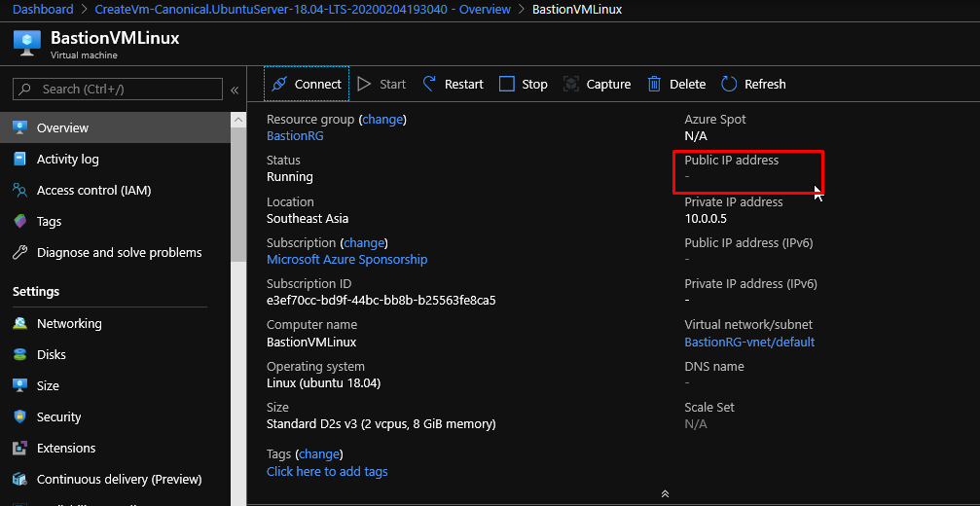Open Microsoft Azure Sponsorship link
The width and height of the screenshot is (980, 506).
click(346, 259)
